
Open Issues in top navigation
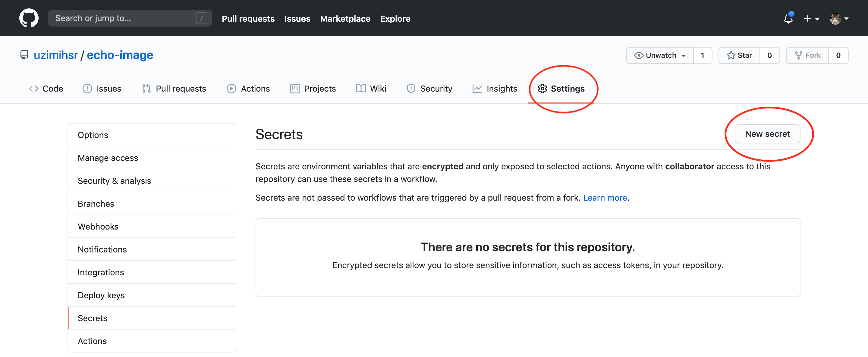[x=297, y=18]
